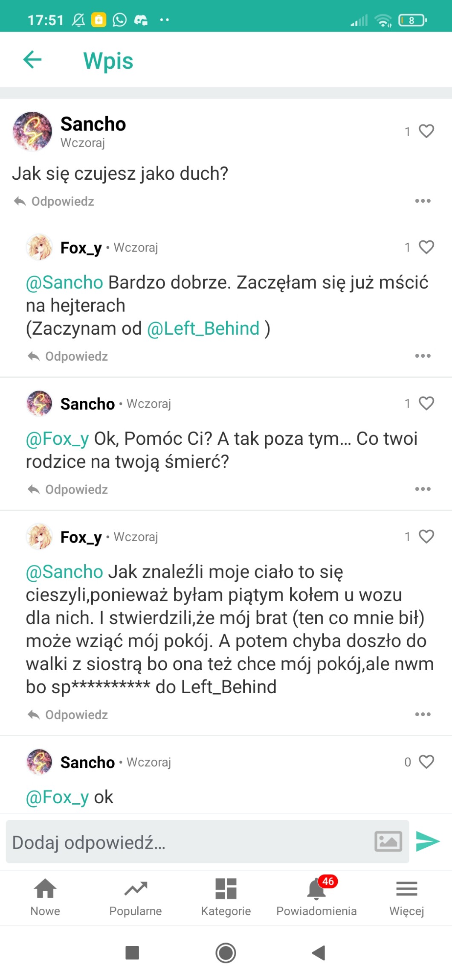Like Sancho's "ok" reply with zero likes
The image size is (452, 980).
426,762
